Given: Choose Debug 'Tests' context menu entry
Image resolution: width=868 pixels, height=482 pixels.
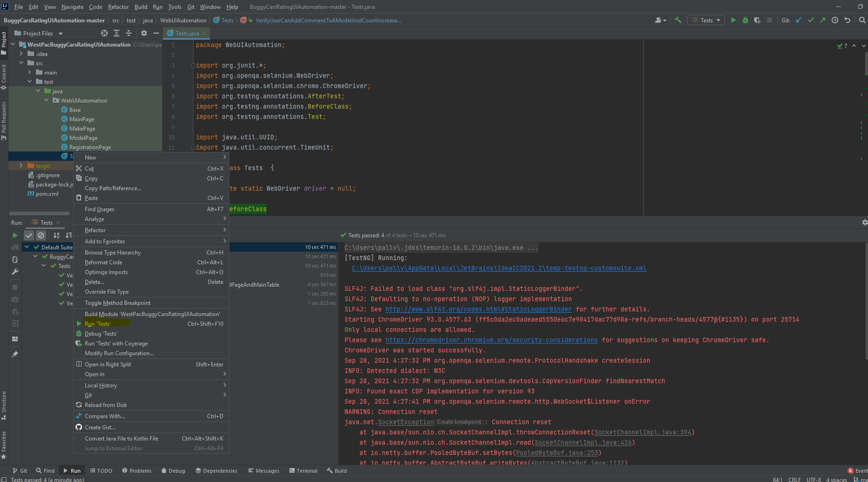Looking at the screenshot, I should (151, 334).
